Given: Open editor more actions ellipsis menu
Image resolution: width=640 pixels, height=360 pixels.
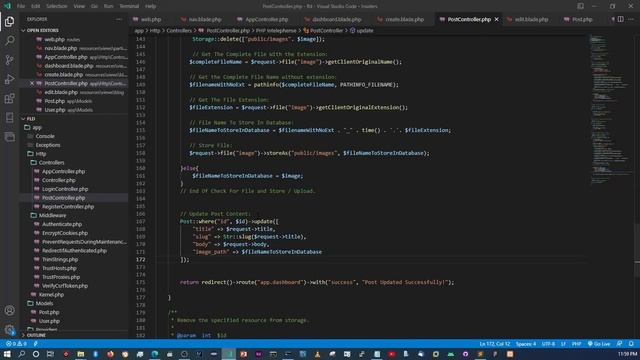Looking at the screenshot, I should [x=631, y=19].
